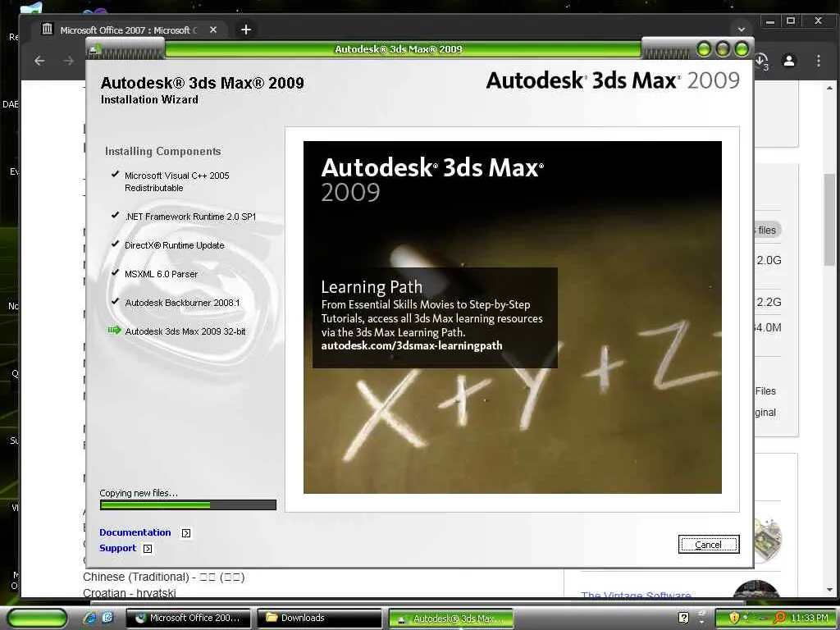Click the second Quick Launch icon
840x630 pixels.
pos(107,618)
